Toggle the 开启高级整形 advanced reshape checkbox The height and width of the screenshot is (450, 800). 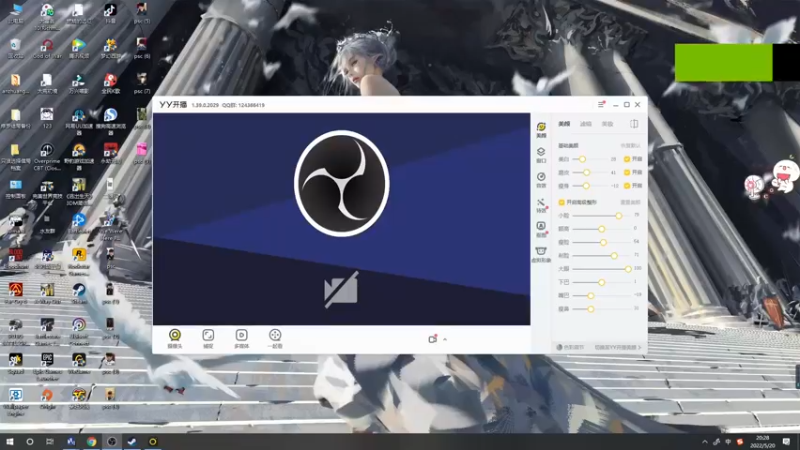[562, 203]
